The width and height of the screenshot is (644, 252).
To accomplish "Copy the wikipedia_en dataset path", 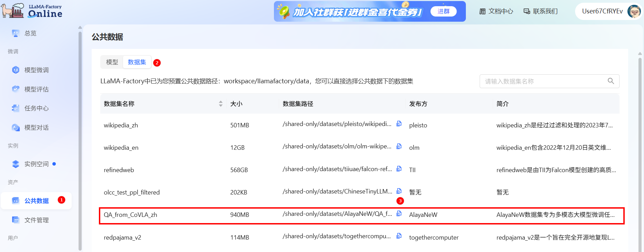I will pyautogui.click(x=399, y=146).
